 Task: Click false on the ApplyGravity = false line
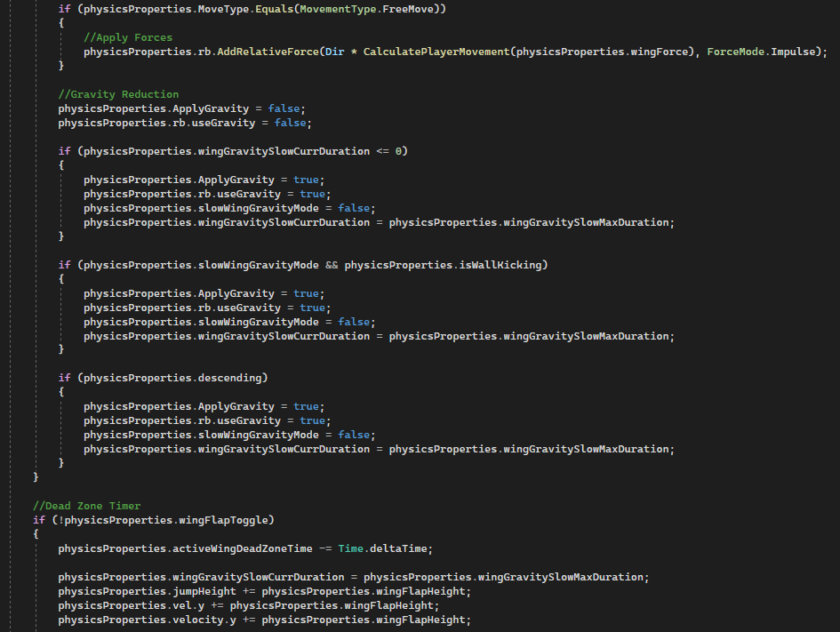284,108
